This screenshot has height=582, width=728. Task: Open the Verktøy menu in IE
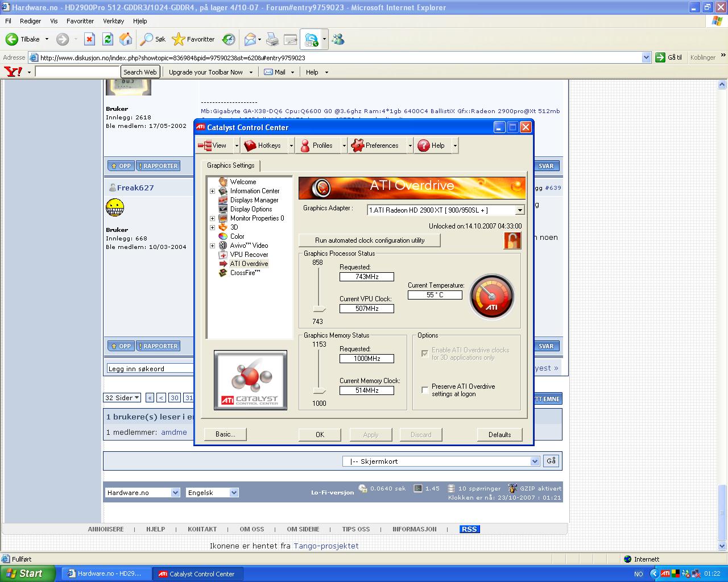point(113,21)
